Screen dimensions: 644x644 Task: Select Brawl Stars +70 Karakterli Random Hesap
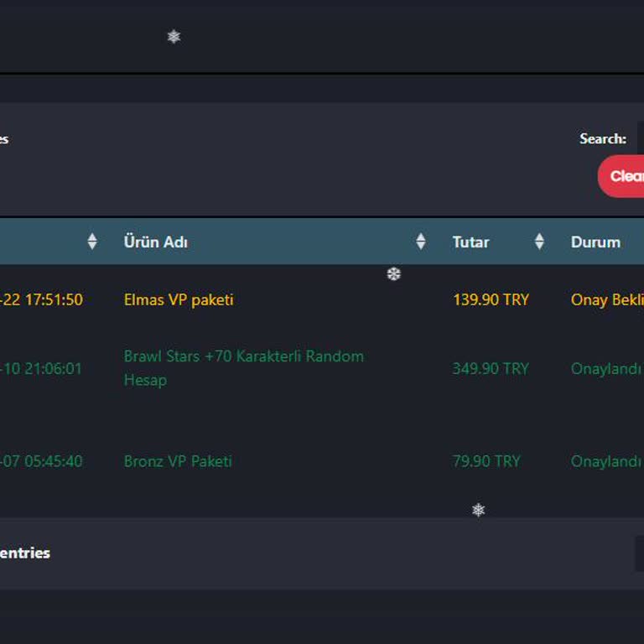pos(243,368)
